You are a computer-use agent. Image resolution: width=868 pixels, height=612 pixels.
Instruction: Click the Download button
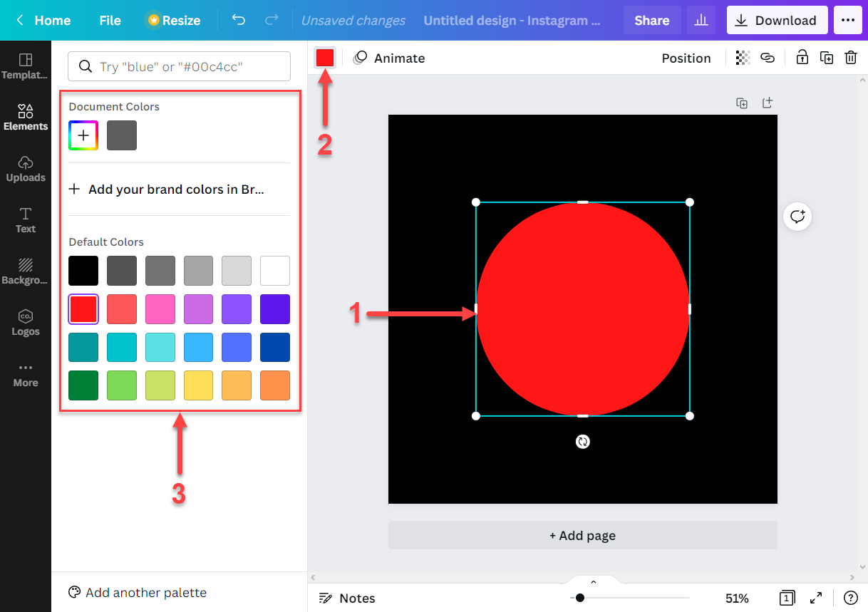777,20
